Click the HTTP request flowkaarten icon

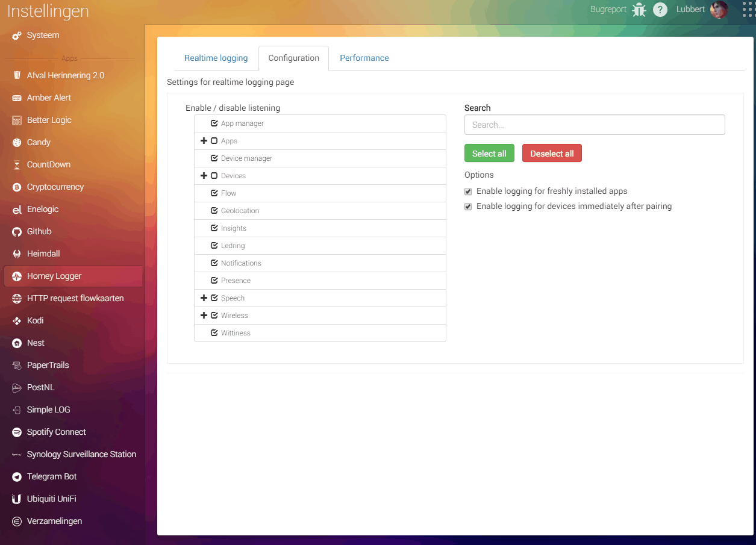coord(17,298)
